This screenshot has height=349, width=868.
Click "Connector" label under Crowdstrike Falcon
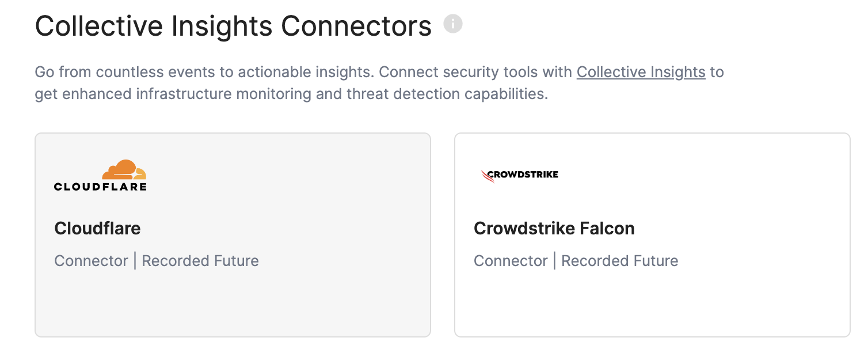click(x=511, y=261)
